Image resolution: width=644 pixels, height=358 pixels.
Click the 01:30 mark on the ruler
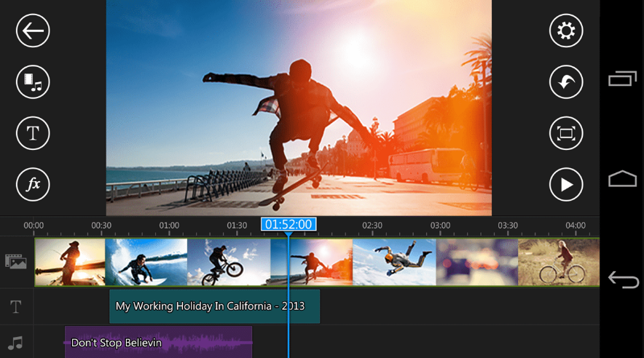click(x=237, y=226)
